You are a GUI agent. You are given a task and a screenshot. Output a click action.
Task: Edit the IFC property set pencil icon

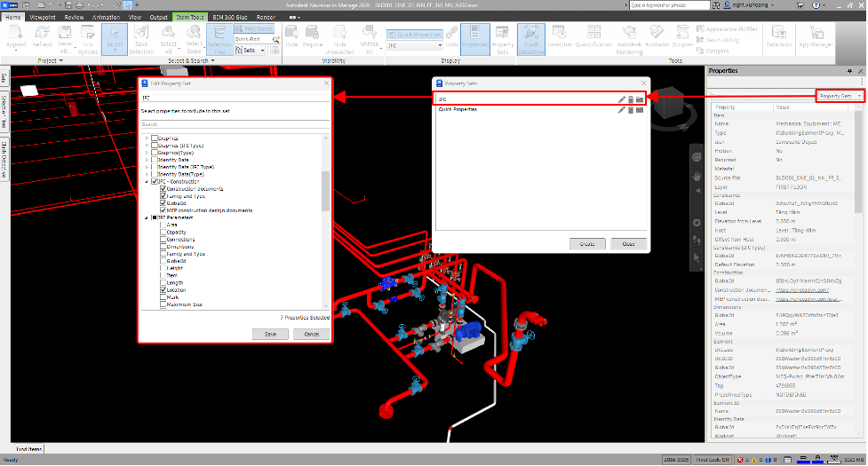tap(622, 99)
